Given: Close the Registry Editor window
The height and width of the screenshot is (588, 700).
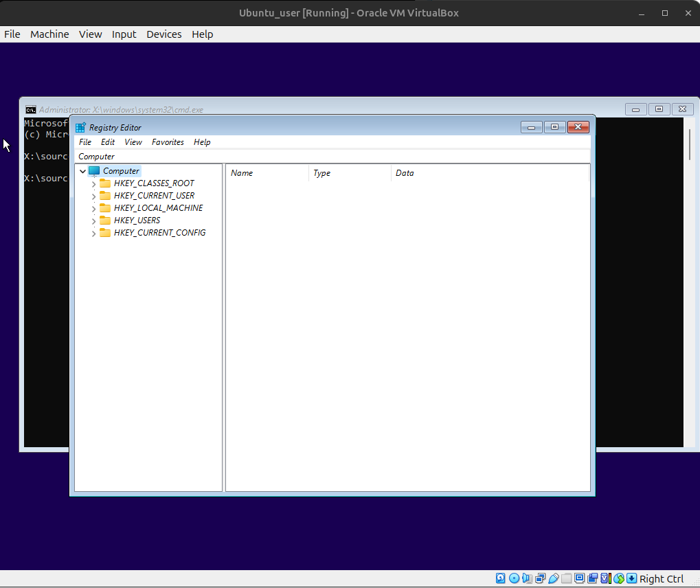Looking at the screenshot, I should pyautogui.click(x=578, y=127).
